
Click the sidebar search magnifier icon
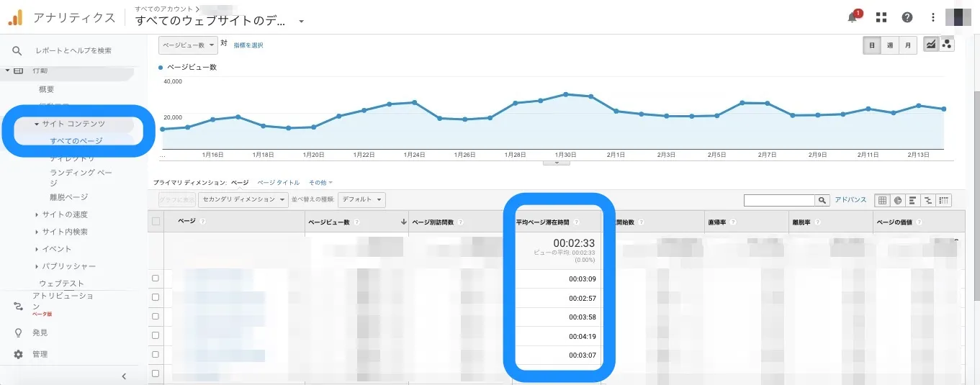click(x=17, y=50)
